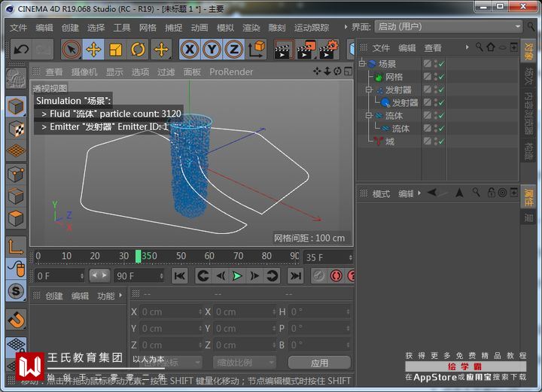Open the 文件 main menu
This screenshot has height=392, width=542.
point(18,28)
